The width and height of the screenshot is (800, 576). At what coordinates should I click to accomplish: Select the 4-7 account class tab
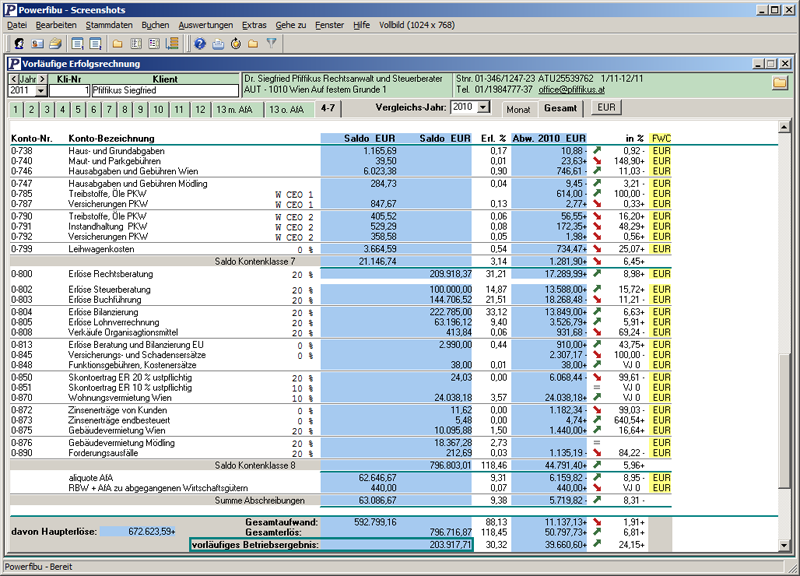(328, 109)
